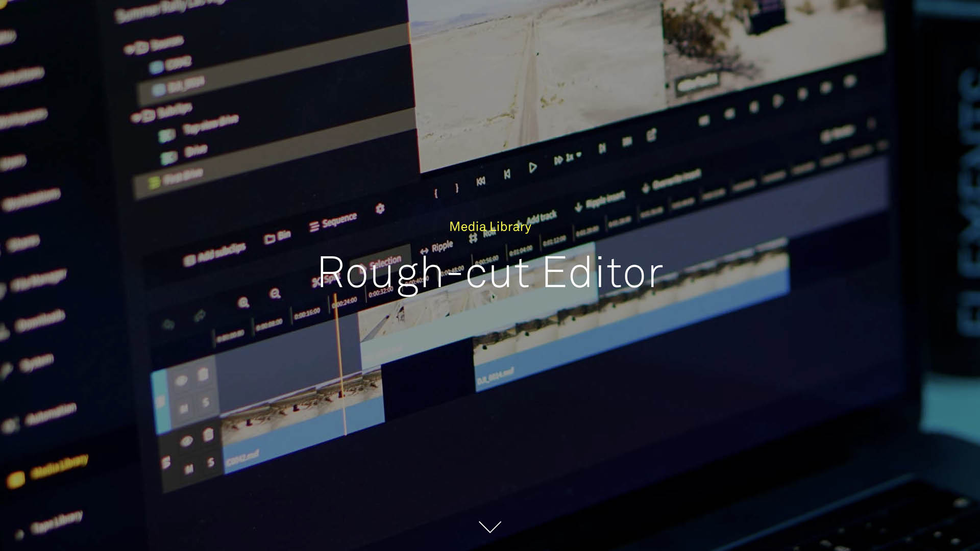
Task: Select the Drive subclip item
Action: coord(195,150)
